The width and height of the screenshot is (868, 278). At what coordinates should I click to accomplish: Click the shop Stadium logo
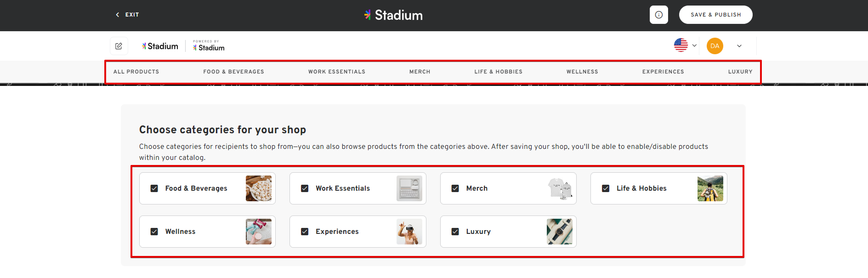click(x=160, y=46)
